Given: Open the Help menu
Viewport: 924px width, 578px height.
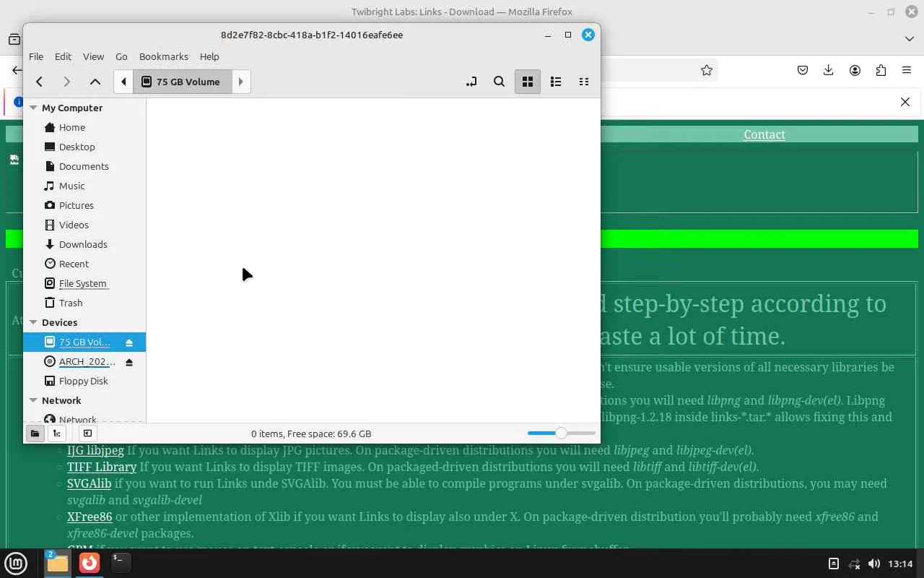Looking at the screenshot, I should (209, 56).
